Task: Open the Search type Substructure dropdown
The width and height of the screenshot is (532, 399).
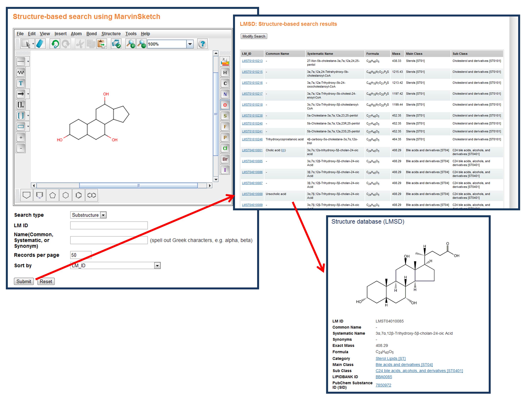Action: click(x=103, y=215)
